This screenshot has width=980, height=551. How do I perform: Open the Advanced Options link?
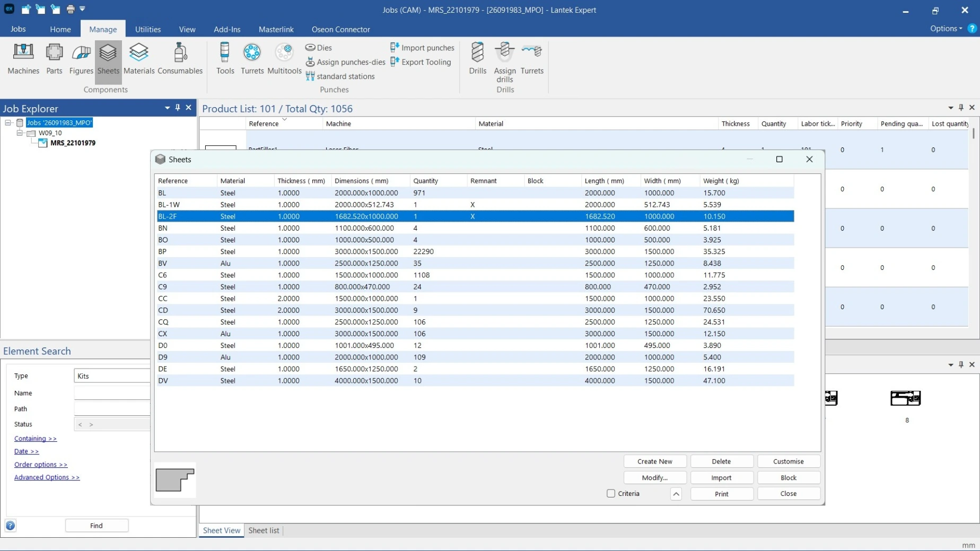[x=47, y=477]
